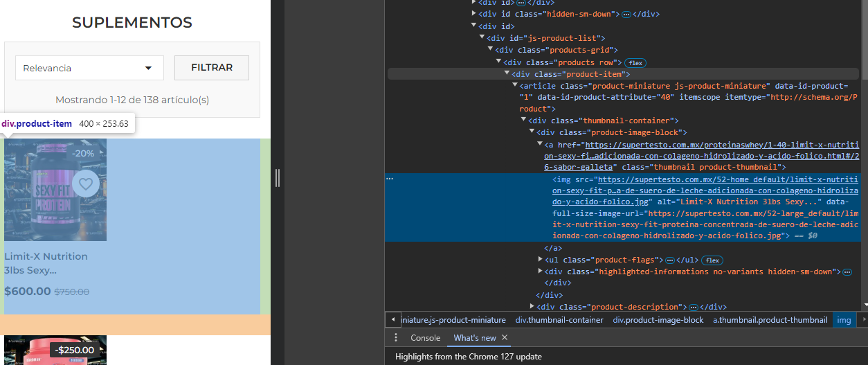Image resolution: width=868 pixels, height=365 pixels.
Task: Expand the ellipsis in hidden-sm-down div
Action: pos(626,14)
